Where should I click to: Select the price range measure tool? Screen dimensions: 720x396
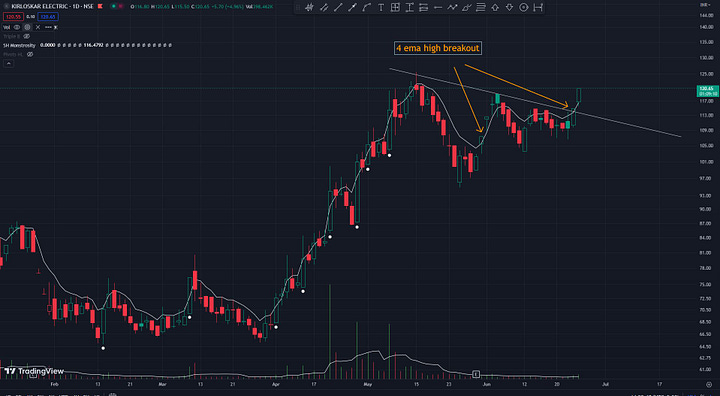pos(410,7)
